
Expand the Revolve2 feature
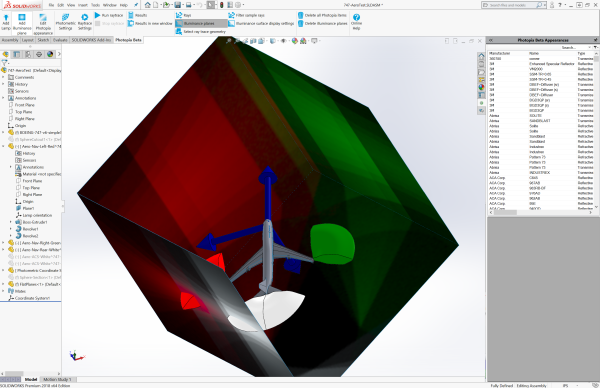(10, 236)
